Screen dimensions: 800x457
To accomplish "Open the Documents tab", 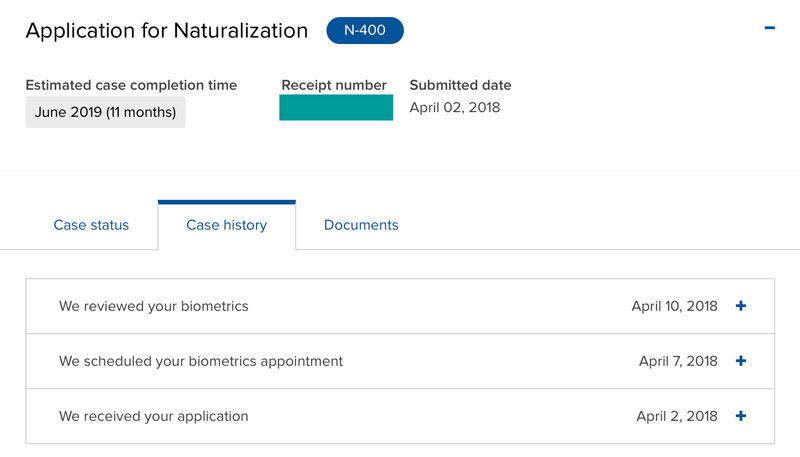I will [x=361, y=225].
